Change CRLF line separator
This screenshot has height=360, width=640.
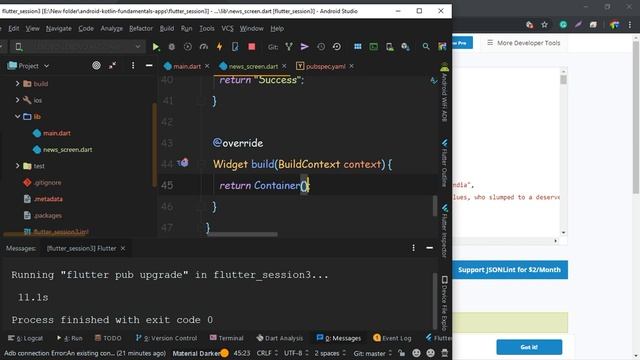point(267,353)
